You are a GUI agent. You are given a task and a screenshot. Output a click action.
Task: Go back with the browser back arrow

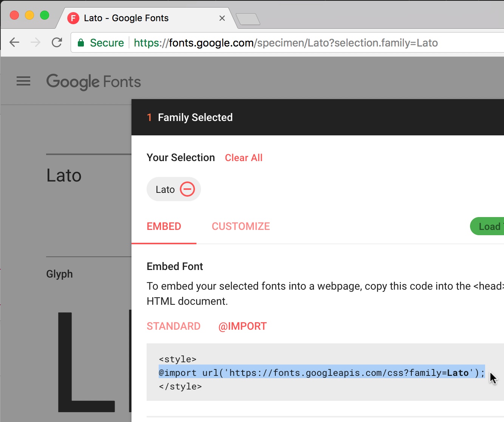coord(14,42)
